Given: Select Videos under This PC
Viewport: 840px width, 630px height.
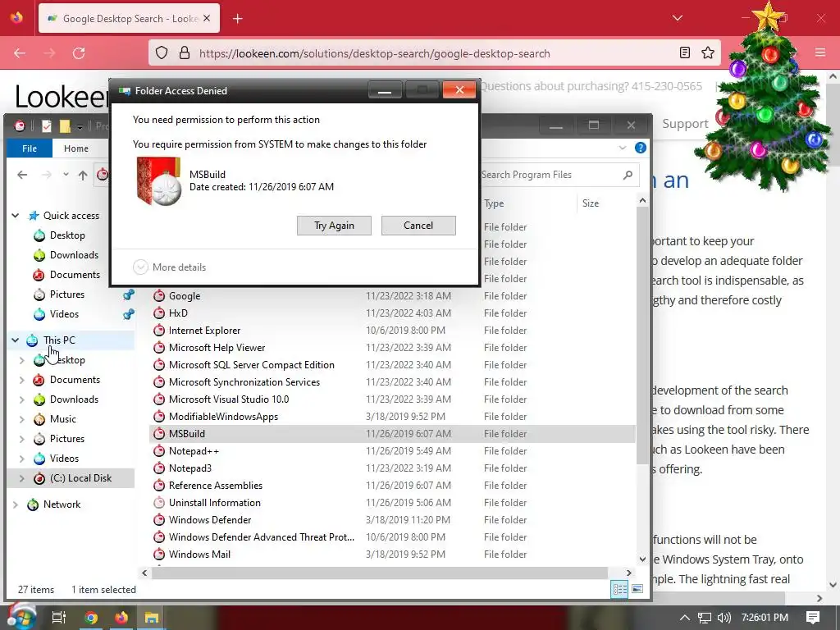Looking at the screenshot, I should point(64,459).
